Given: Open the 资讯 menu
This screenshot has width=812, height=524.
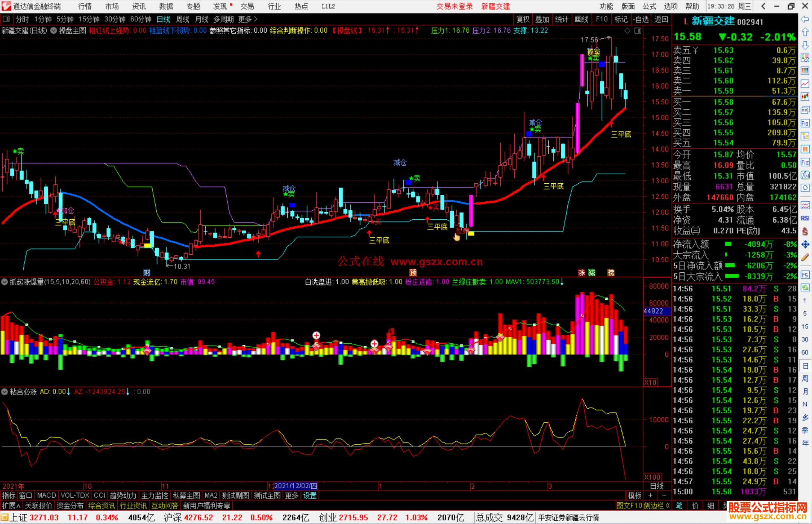Looking at the screenshot, I should [139, 6].
